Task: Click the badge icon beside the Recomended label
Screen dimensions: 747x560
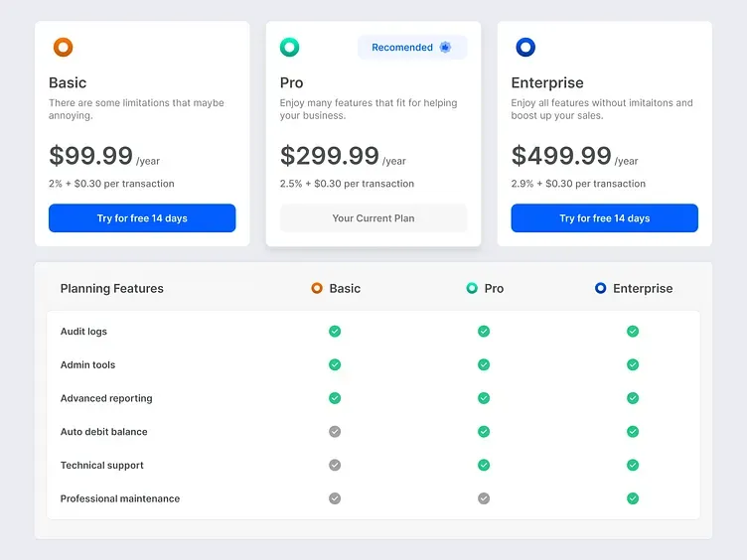Action: [x=445, y=47]
